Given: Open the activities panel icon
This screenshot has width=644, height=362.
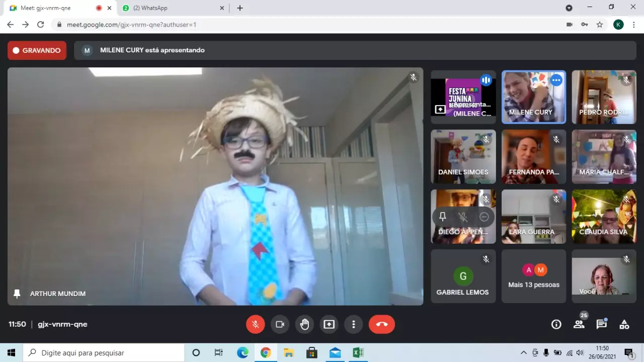Looking at the screenshot, I should coord(624,325).
